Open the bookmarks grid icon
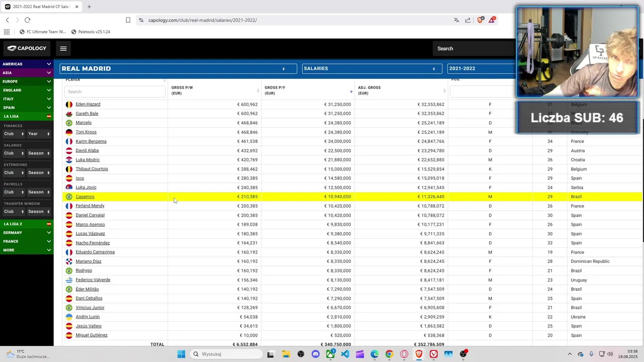 tap(7, 32)
